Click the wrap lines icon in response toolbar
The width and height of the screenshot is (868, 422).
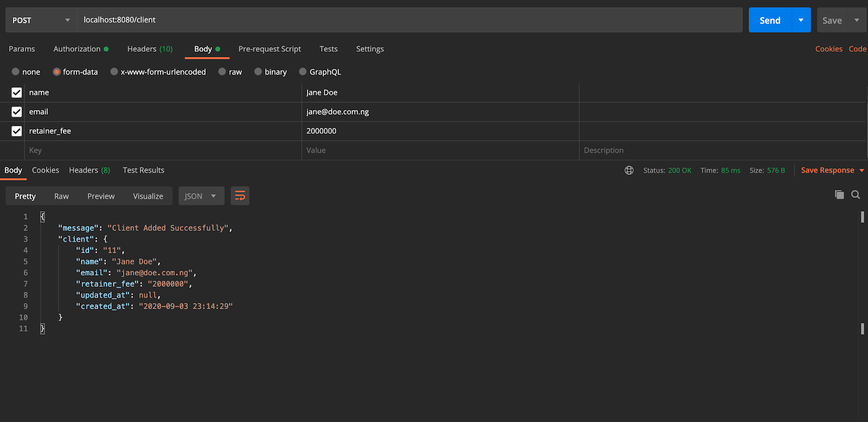240,196
